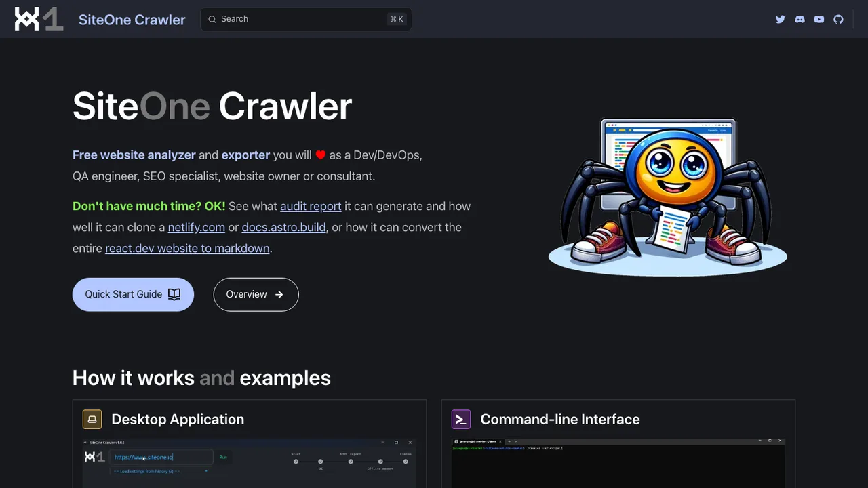868x488 pixels.
Task: Click the SiteOne Crawler main heading
Action: coord(212,106)
